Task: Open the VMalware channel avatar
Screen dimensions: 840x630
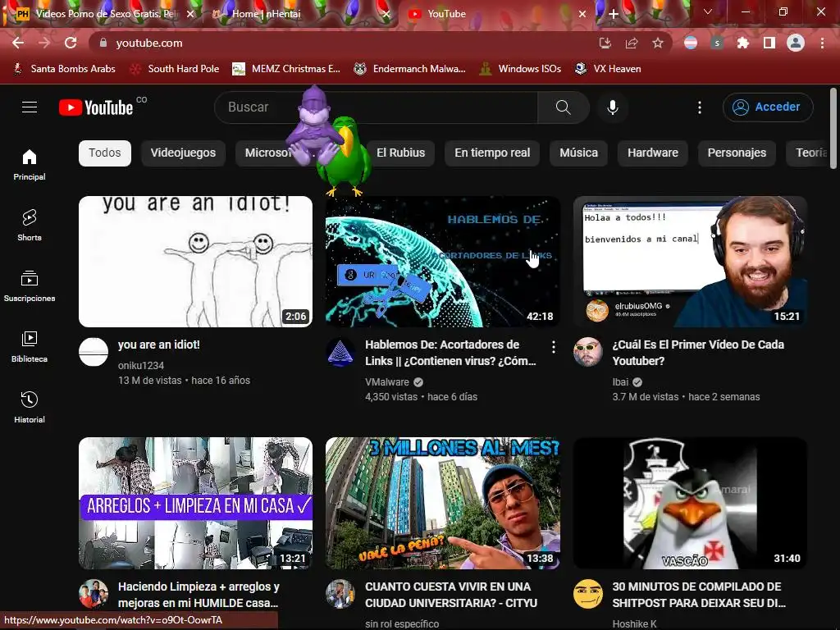Action: (x=340, y=352)
